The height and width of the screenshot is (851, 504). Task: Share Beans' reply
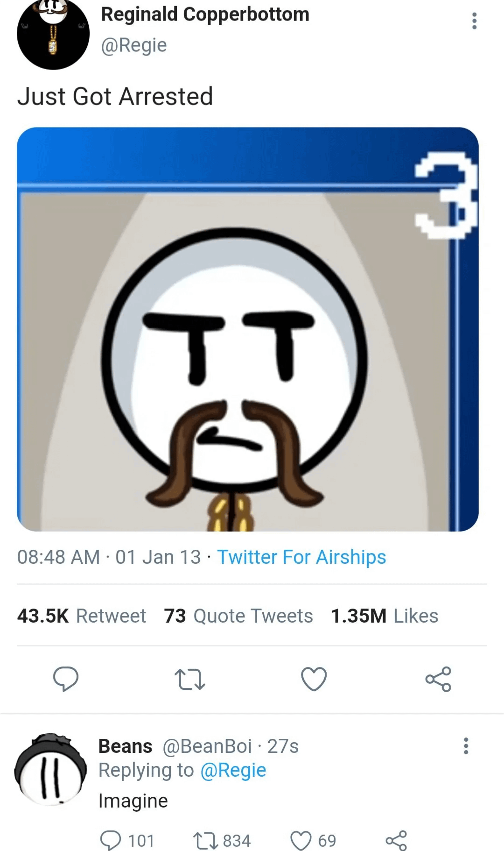(396, 841)
